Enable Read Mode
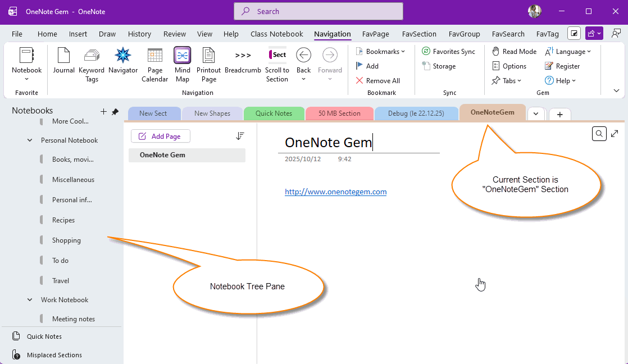Image resolution: width=628 pixels, height=364 pixels. pyautogui.click(x=515, y=51)
